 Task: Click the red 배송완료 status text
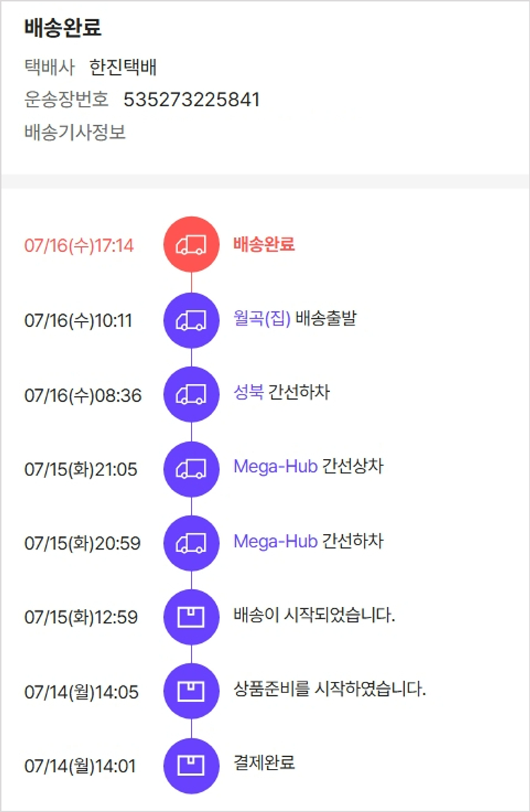(264, 245)
